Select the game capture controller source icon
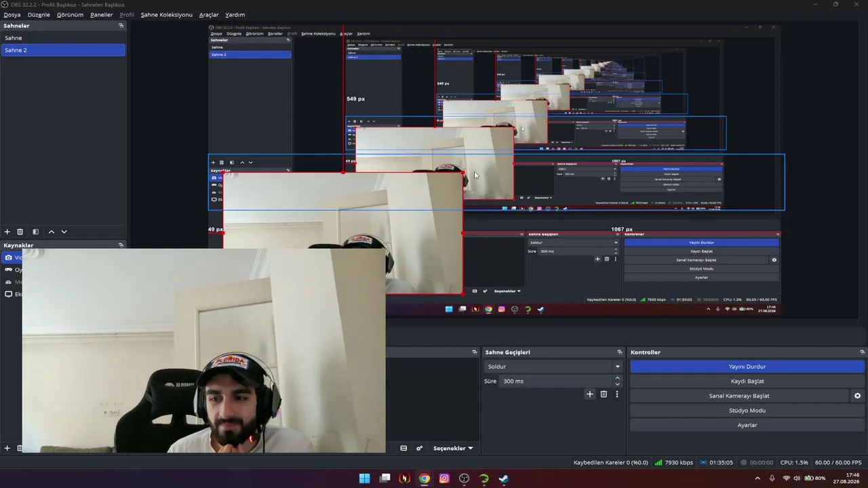The image size is (868, 488). [x=8, y=270]
